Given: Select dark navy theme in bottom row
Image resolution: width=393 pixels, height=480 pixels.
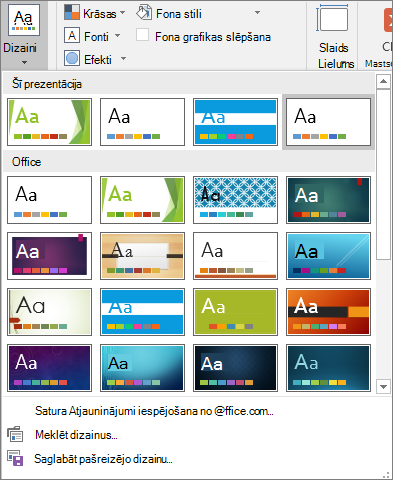Looking at the screenshot, I should point(235,368).
